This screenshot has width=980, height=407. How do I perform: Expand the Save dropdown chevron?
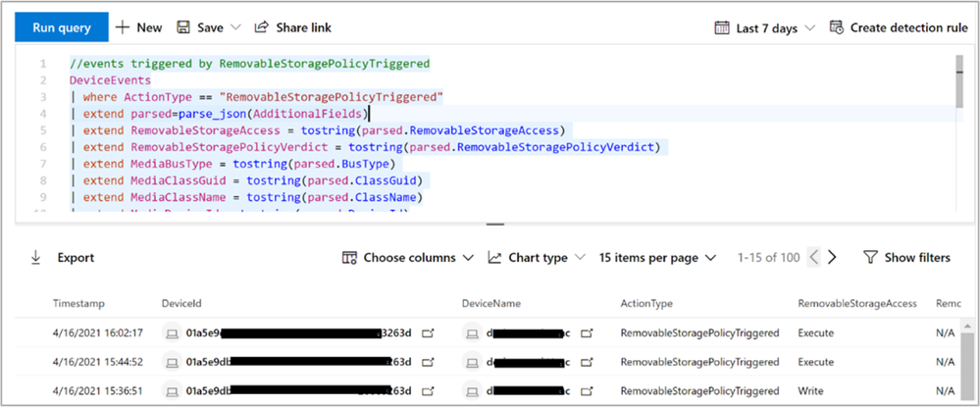(235, 27)
